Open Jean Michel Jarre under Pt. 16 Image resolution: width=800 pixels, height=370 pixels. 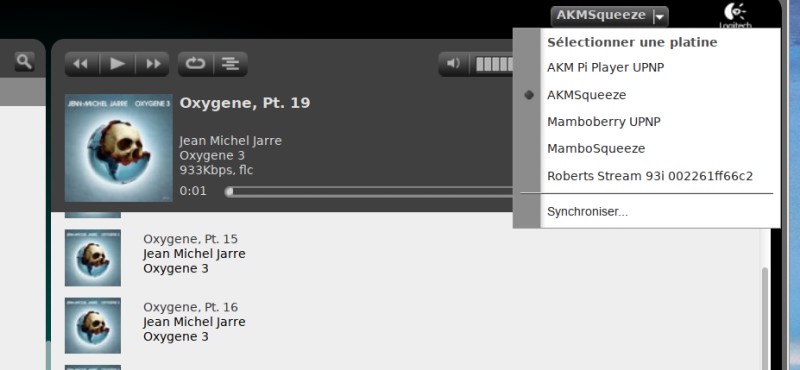pos(194,322)
